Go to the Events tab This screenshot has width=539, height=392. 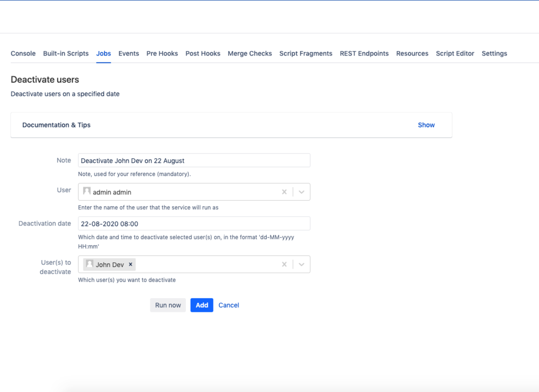click(x=129, y=53)
